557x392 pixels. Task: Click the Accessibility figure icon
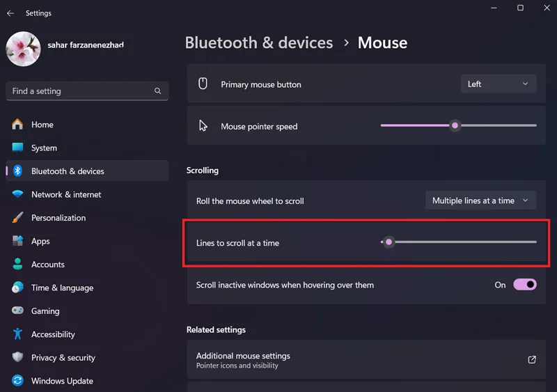point(17,334)
